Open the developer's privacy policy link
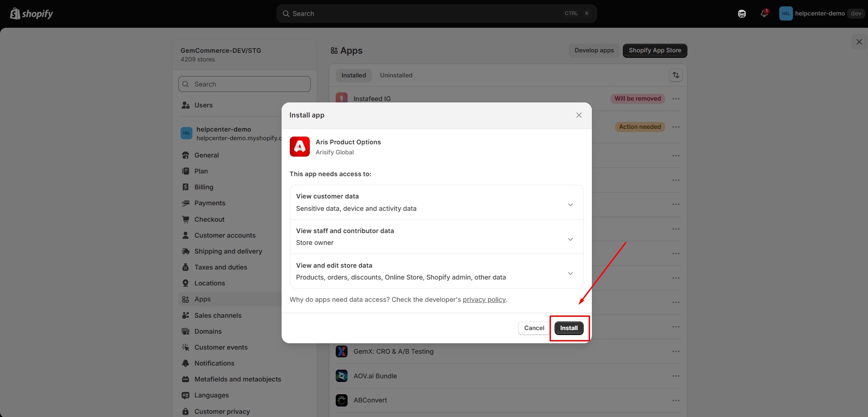The width and height of the screenshot is (868, 417). [484, 300]
